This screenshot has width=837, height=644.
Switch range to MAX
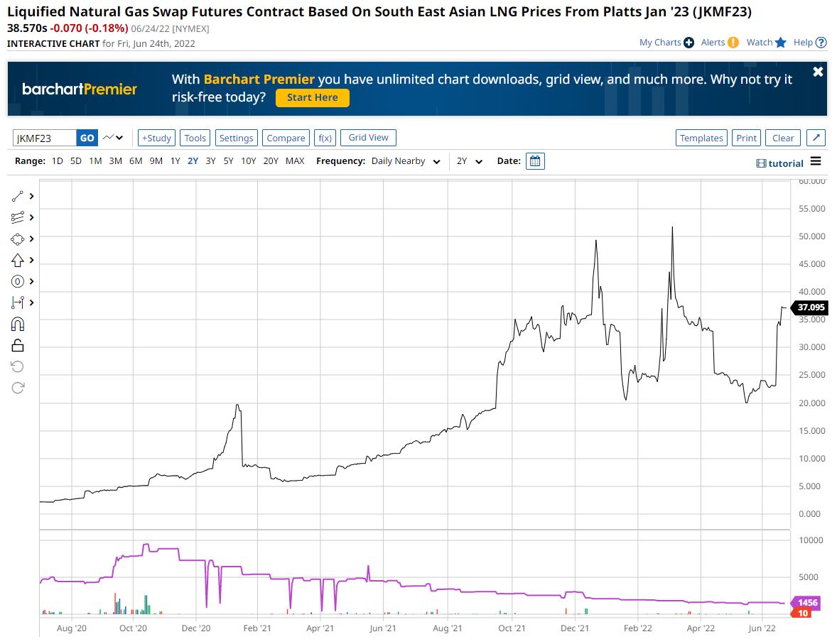point(295,161)
